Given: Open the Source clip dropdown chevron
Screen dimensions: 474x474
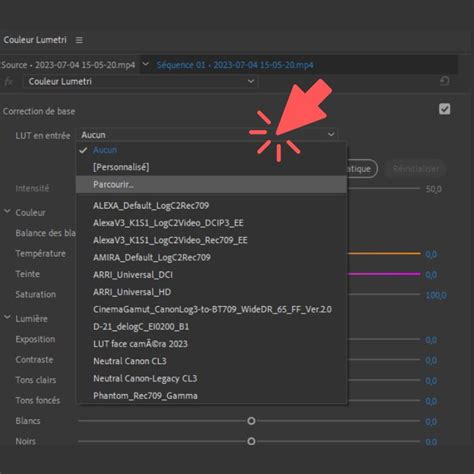Looking at the screenshot, I should (146, 64).
